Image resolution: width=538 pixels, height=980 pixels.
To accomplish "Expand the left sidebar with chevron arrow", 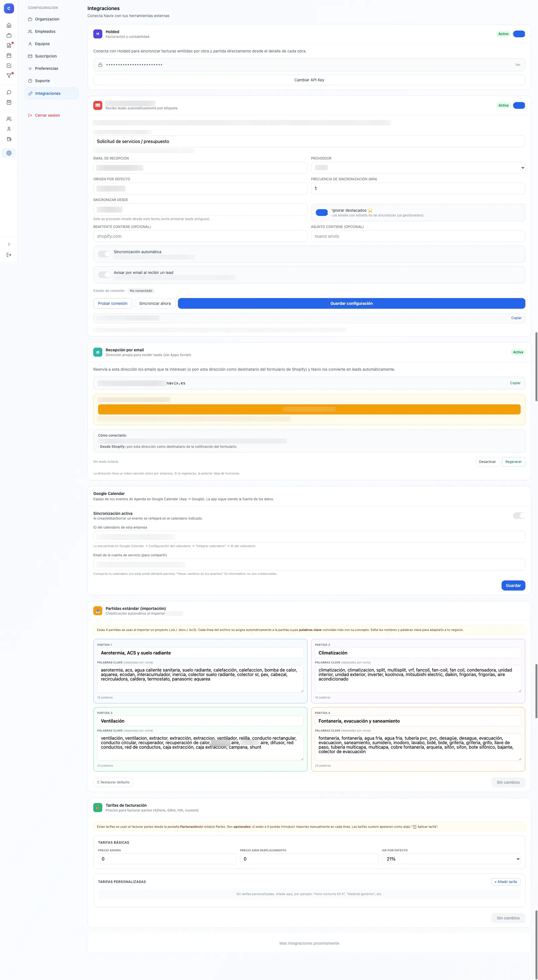I will 9,244.
